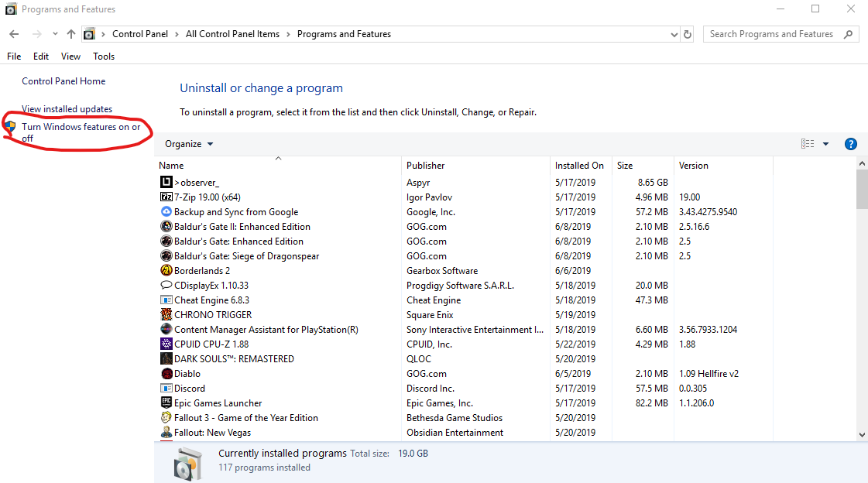
Task: Click the Cheat Engine 6.8.3 icon
Action: point(166,300)
